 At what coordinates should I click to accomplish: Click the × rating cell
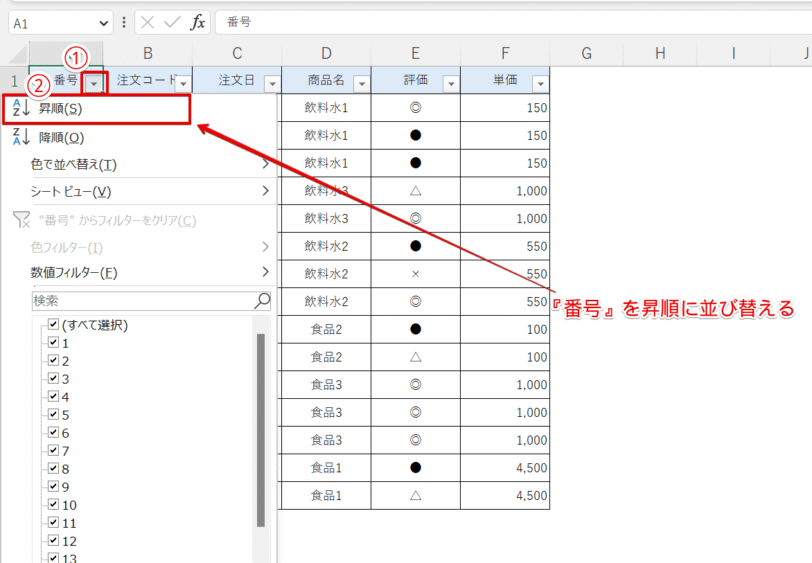point(415,274)
